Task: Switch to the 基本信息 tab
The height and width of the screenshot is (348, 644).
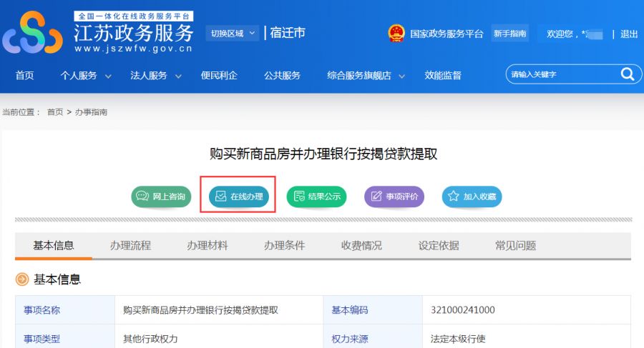Action: [x=54, y=245]
